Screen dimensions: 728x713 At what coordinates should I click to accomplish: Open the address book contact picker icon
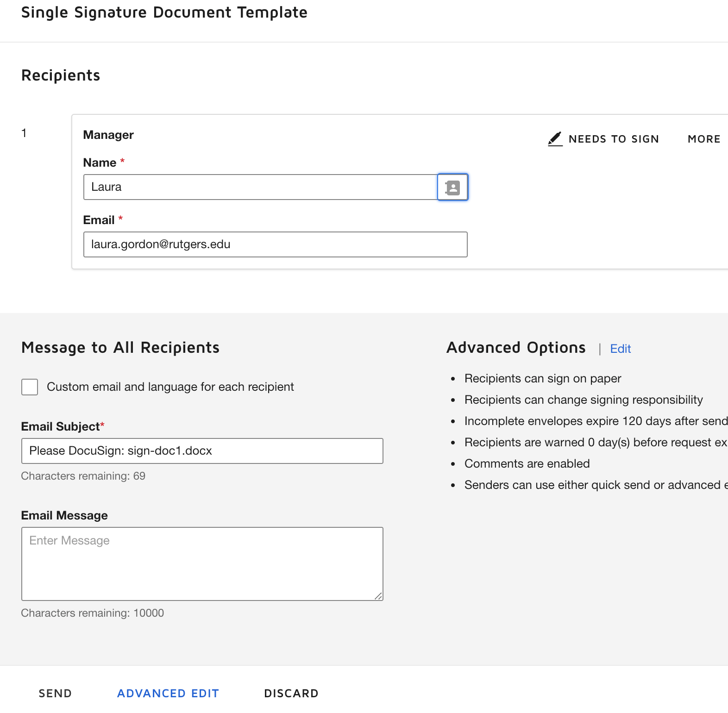[452, 187]
